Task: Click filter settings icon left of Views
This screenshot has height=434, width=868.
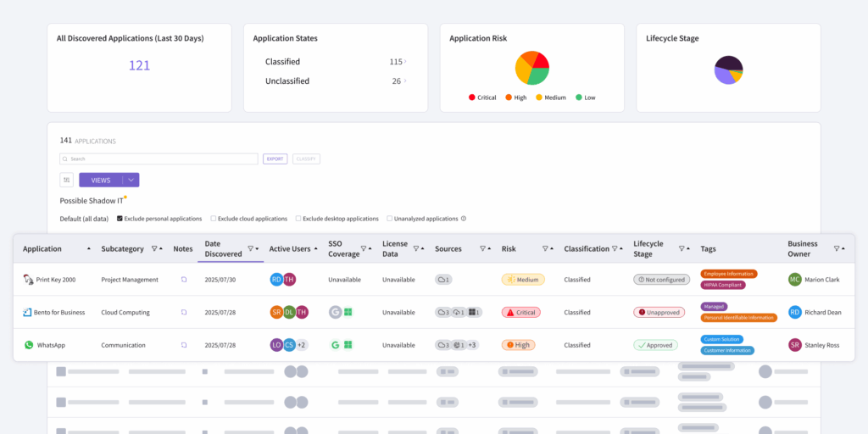Action: click(67, 180)
